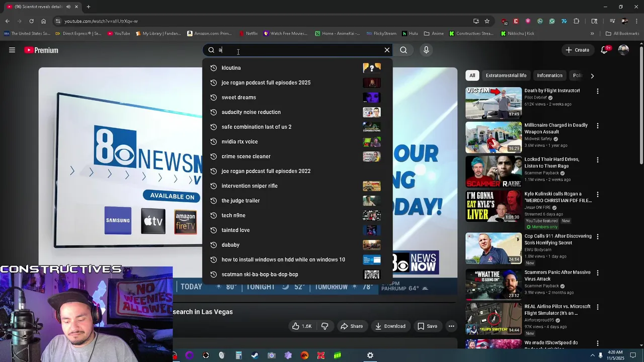Open a new browser tab with plus
This screenshot has height=362, width=644.
[x=88, y=7]
